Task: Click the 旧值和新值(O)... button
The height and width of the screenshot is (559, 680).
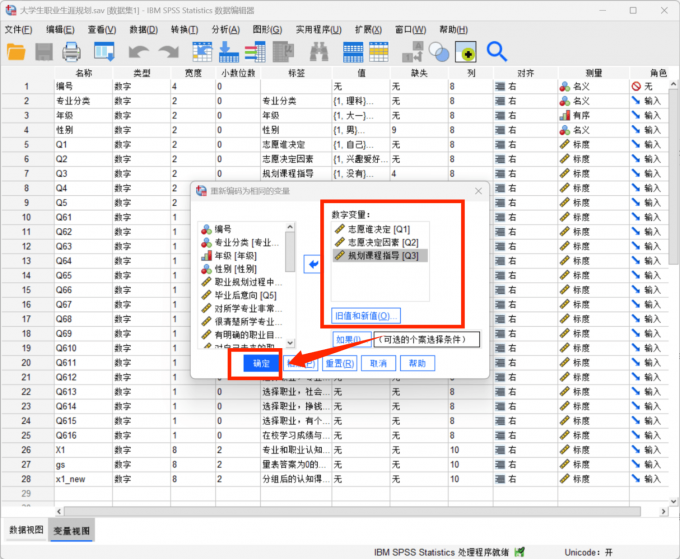Action: click(x=366, y=316)
